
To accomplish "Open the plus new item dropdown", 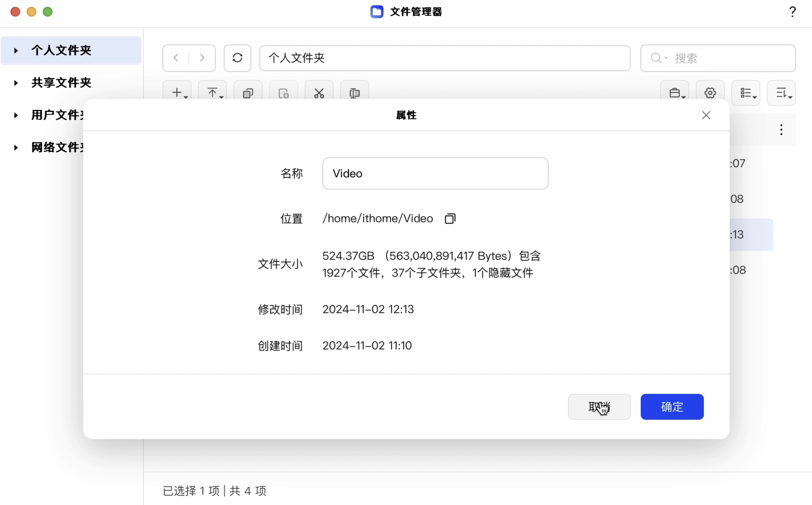I will [x=179, y=93].
